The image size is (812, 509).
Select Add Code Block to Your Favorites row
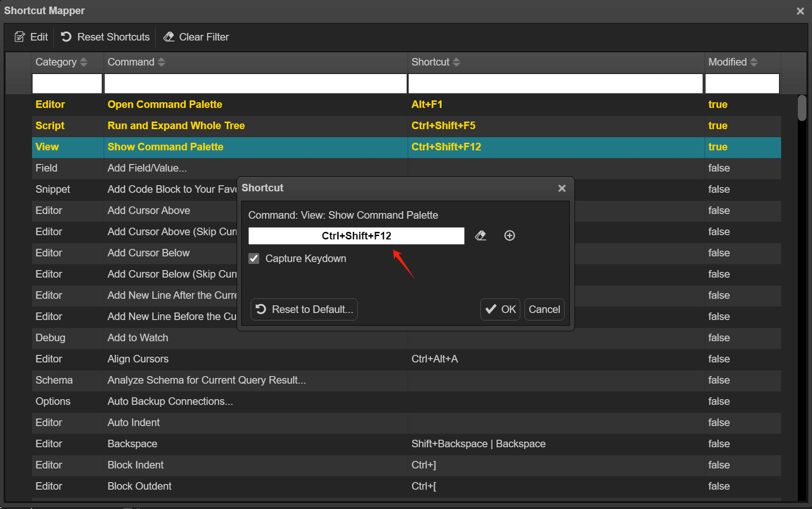[x=172, y=189]
